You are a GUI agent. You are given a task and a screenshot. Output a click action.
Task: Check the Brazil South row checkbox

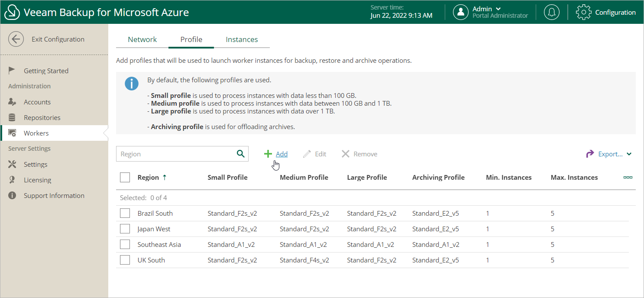(125, 213)
